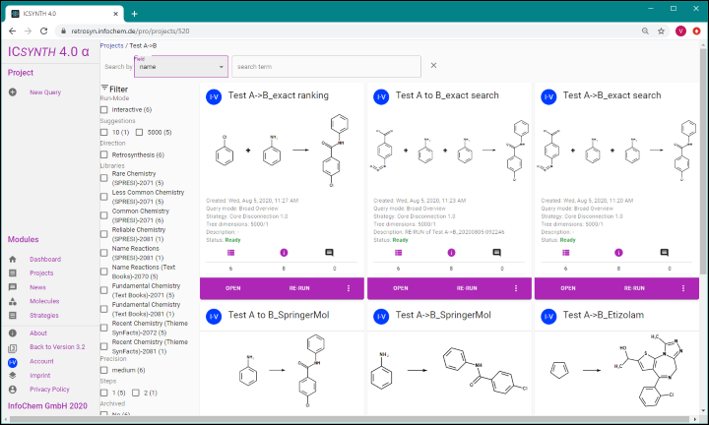Open the Dashboard home icon
This screenshot has height=425, width=709.
[13, 260]
